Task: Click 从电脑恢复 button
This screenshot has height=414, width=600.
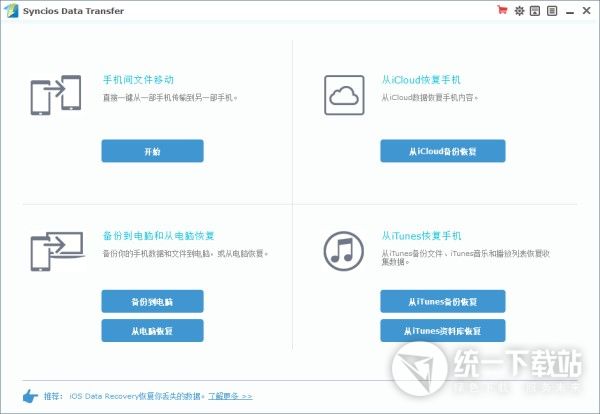Action: click(x=152, y=331)
